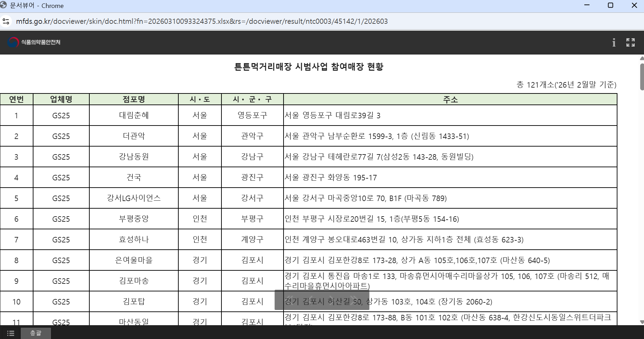Click address 인천 부평구 시장로20번길 15

coord(372,219)
